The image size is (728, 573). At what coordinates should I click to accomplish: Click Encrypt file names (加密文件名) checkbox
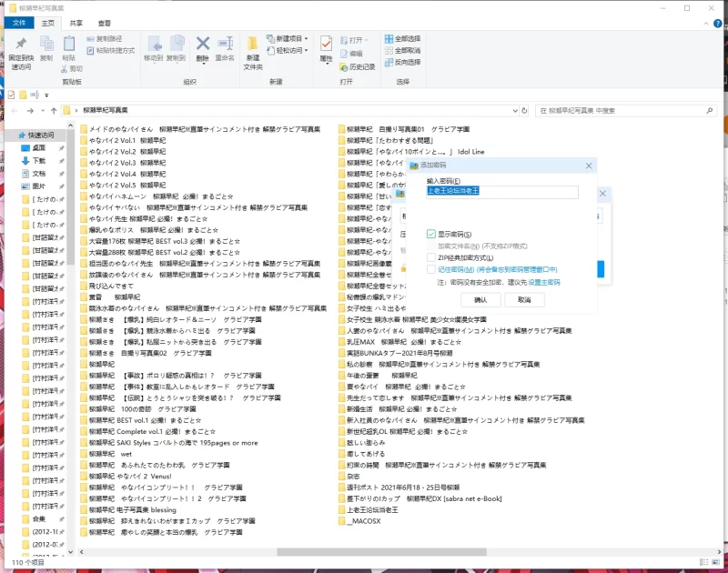430,246
